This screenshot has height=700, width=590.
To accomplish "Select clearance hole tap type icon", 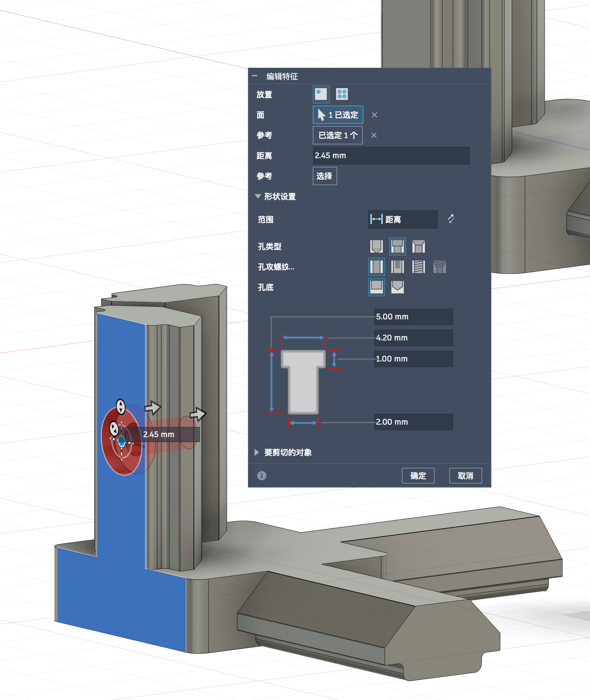I will click(x=397, y=267).
